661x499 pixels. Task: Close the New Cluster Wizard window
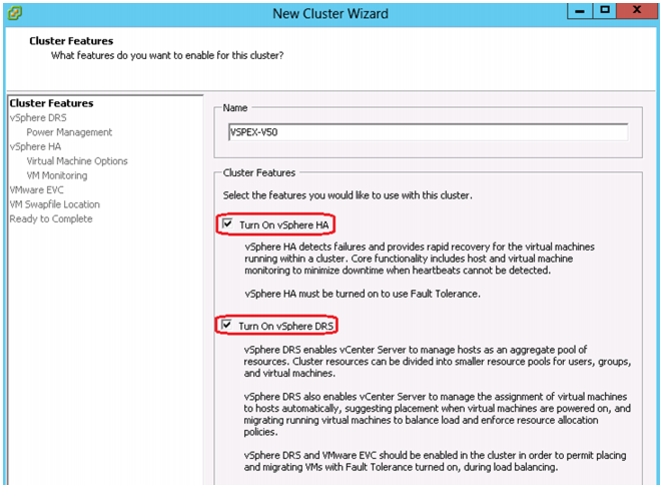pos(637,11)
